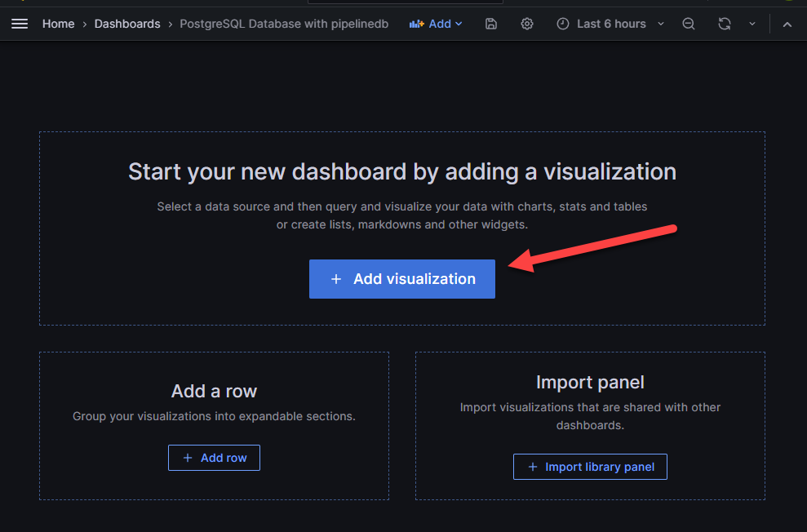The image size is (807, 532).
Task: Open the hamburger navigation menu
Action: pos(20,24)
